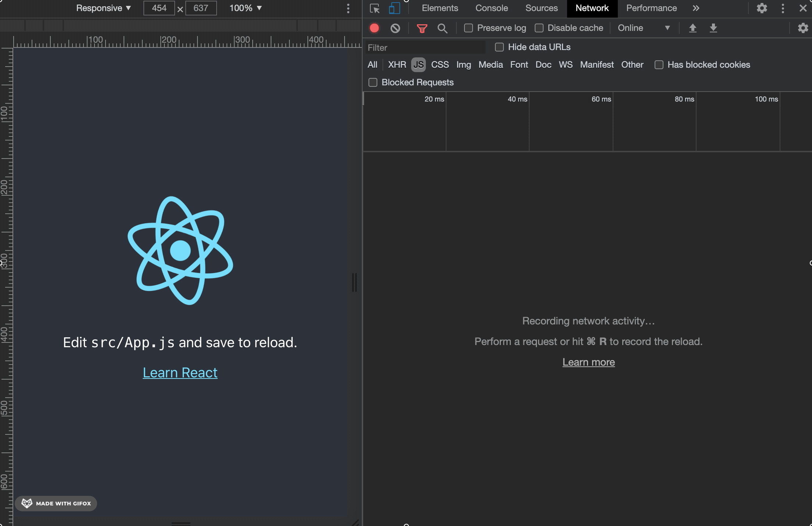Screen dimensions: 812x526
Task: Open Network panel settings gear
Action: point(802,28)
